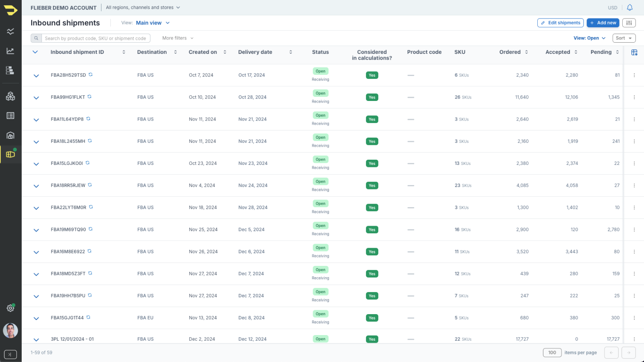Click the Edit shipments button
This screenshot has height=362, width=644.
click(561, 23)
